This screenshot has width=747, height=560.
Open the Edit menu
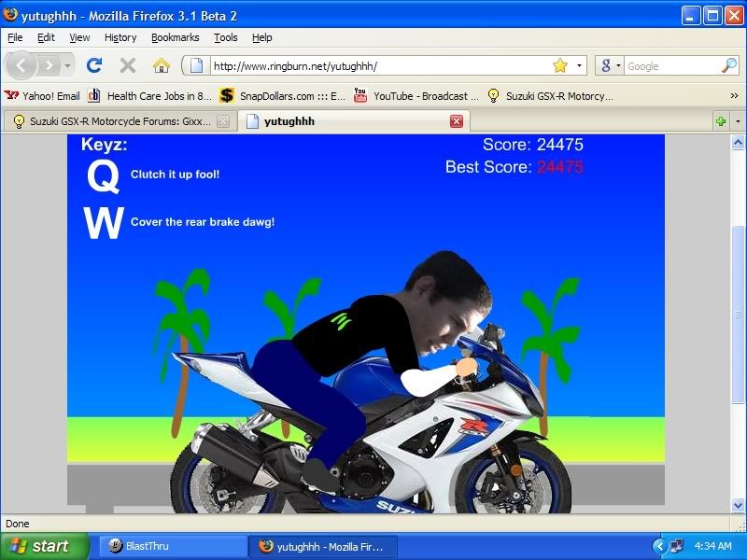pos(46,37)
